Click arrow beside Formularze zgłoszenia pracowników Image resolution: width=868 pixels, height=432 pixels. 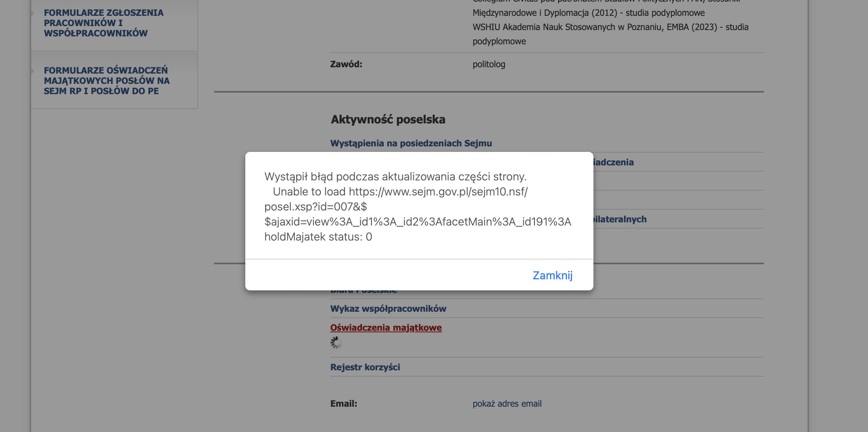[33, 13]
